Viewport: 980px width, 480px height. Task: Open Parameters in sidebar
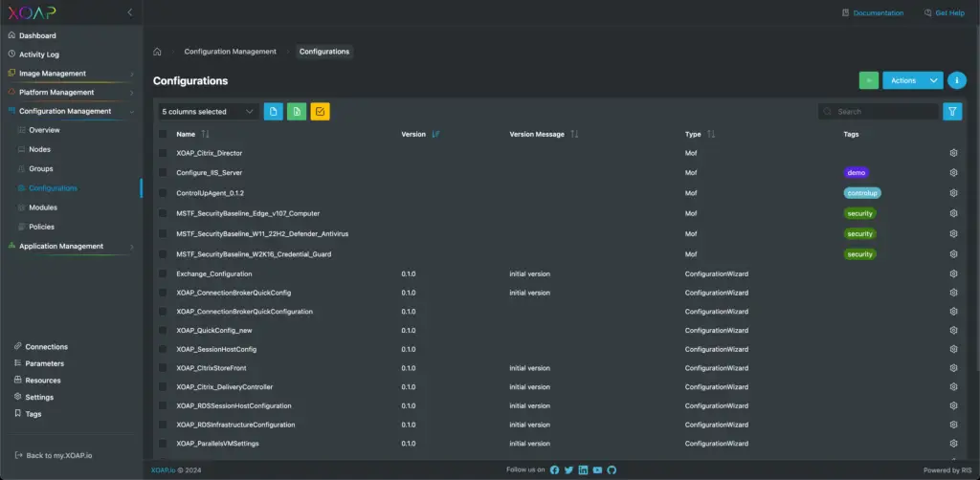(44, 364)
